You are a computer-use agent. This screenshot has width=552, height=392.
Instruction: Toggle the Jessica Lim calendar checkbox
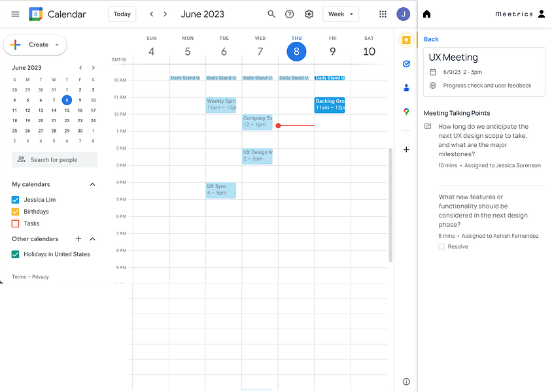(16, 200)
